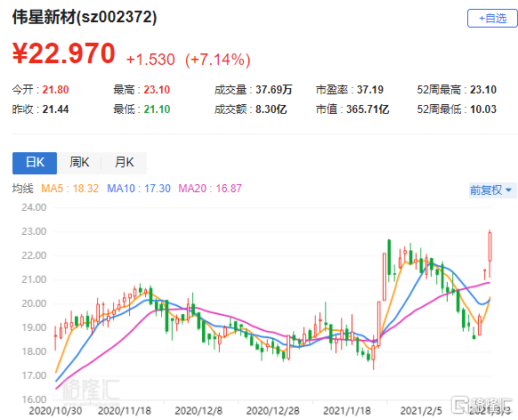
Task: Click the 24.00 y-axis price label
Action: [x=34, y=207]
